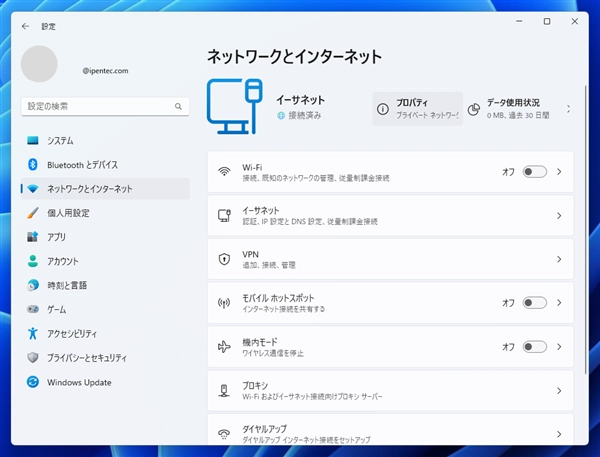600x457 pixels.
Task: Click the apps icon in the sidebar
Action: click(x=33, y=237)
